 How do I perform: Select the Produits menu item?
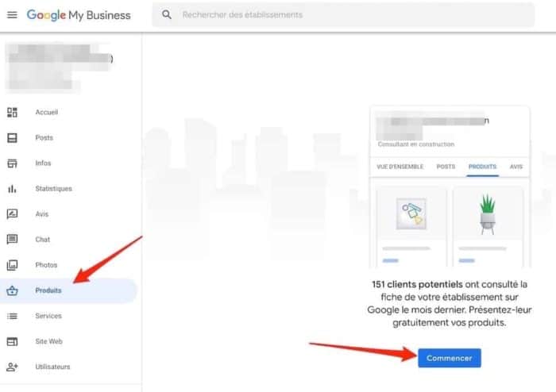[69, 290]
